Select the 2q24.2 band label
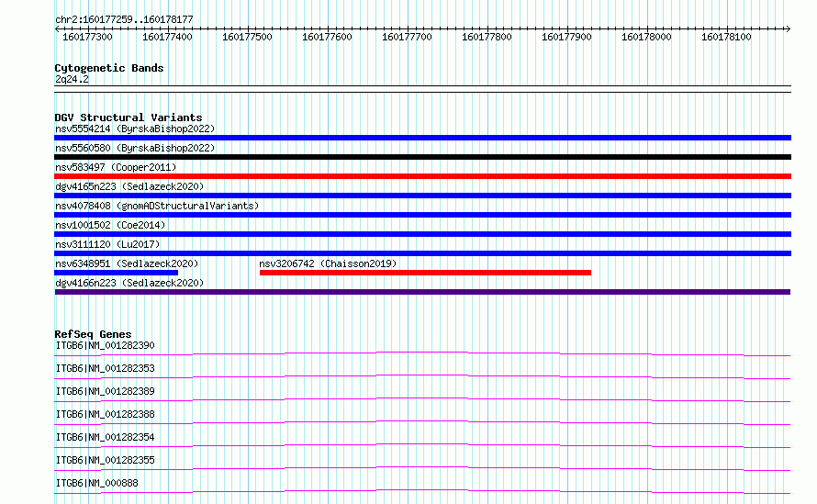The height and width of the screenshot is (504, 817). point(72,79)
